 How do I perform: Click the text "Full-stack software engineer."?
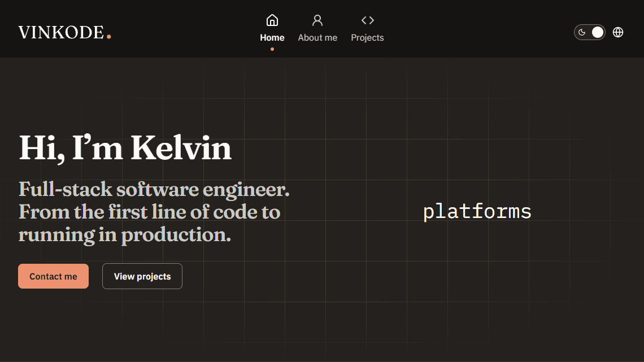pos(154,189)
